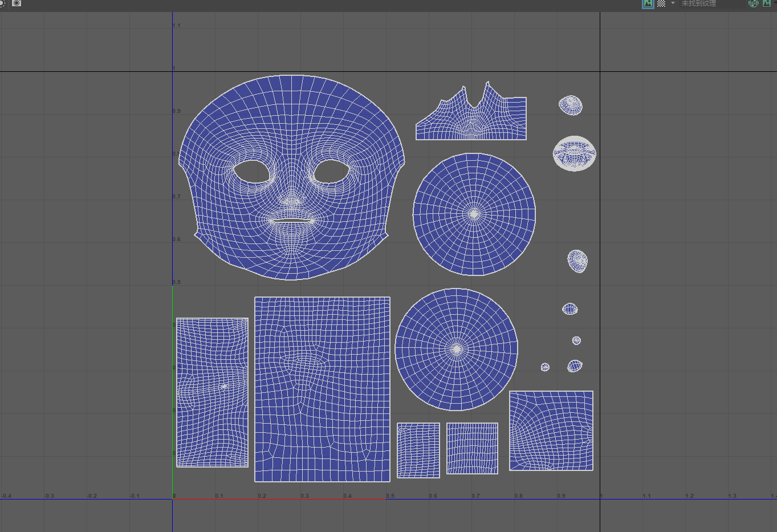Select the lower circular radial UV shell
The width and height of the screenshot is (777, 532).
pyautogui.click(x=456, y=349)
